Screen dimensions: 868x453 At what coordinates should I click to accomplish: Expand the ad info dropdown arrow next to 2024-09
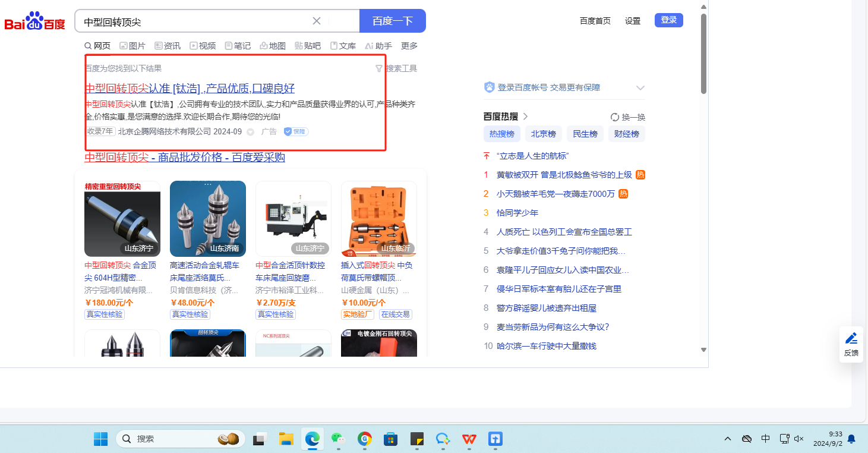coord(250,132)
